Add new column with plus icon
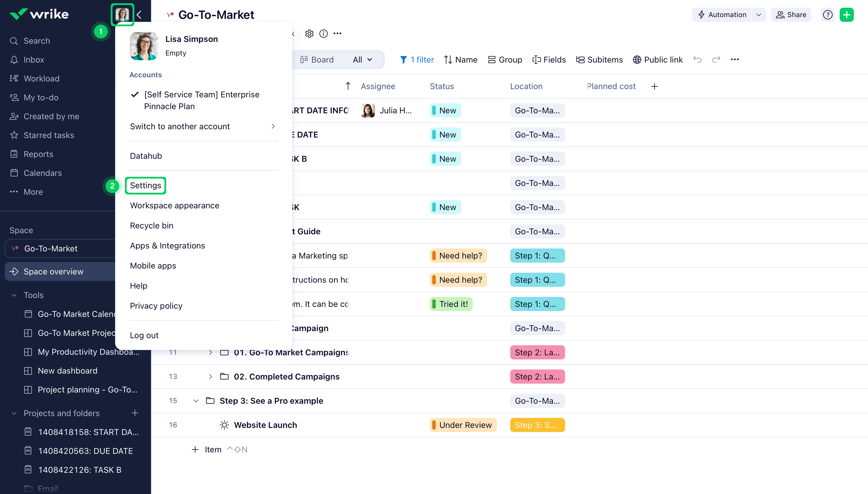This screenshot has height=494, width=868. (x=654, y=86)
